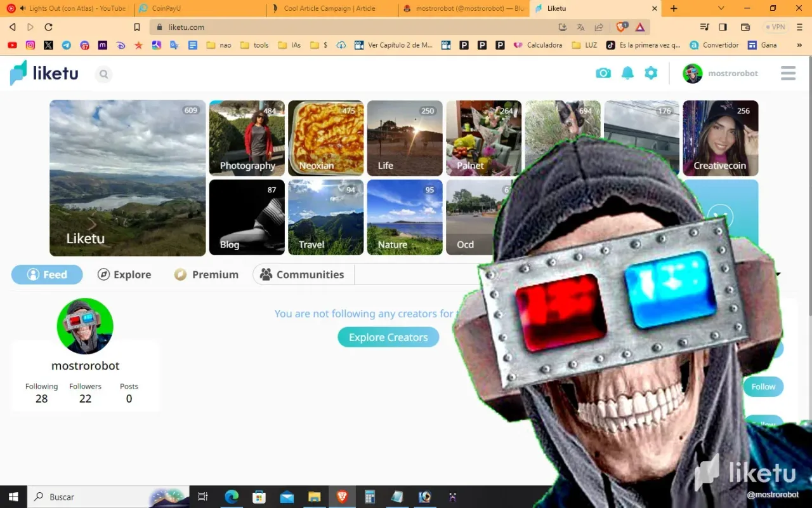Open Calculator from the taskbar
This screenshot has height=508, width=812.
370,497
